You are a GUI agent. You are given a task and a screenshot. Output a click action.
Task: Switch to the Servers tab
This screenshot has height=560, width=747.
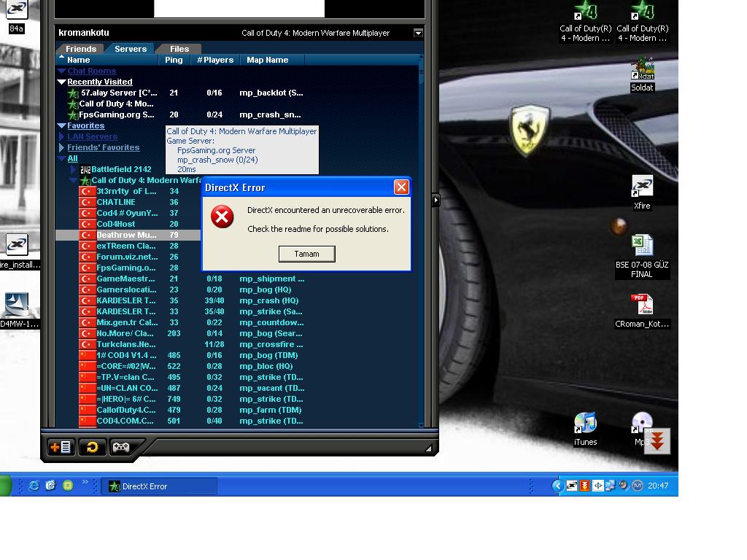[131, 49]
